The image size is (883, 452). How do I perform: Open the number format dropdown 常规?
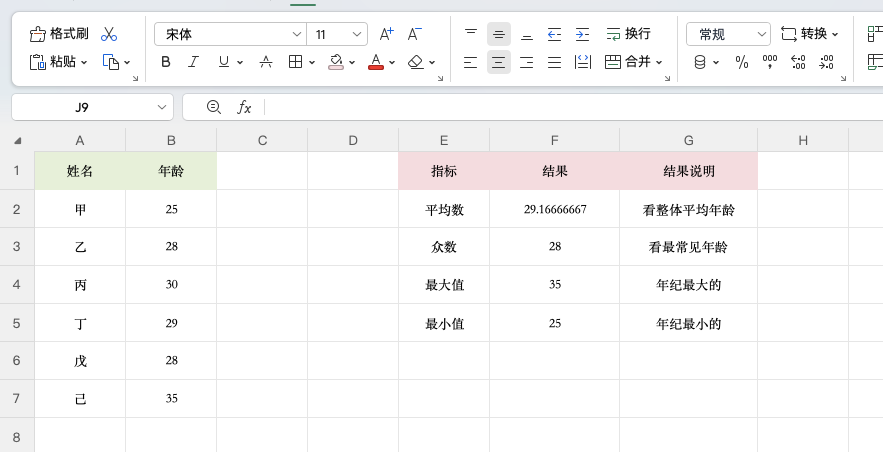728,34
